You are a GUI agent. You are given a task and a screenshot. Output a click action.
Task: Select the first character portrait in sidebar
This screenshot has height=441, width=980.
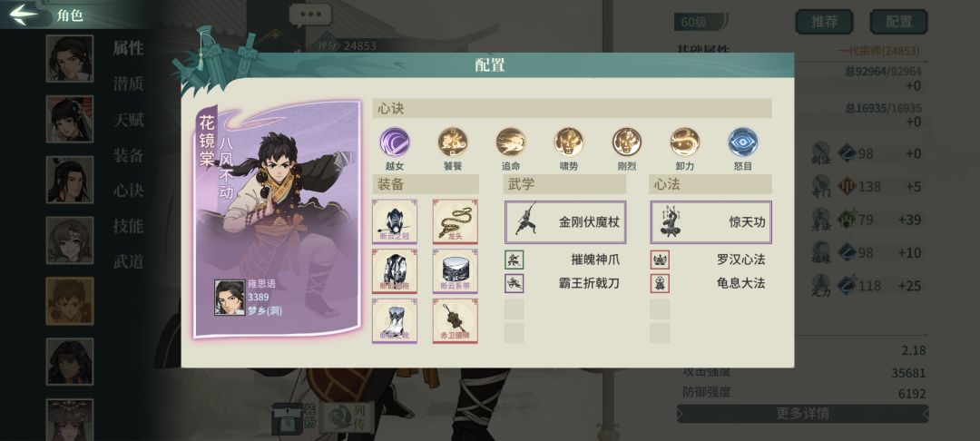tap(69, 59)
